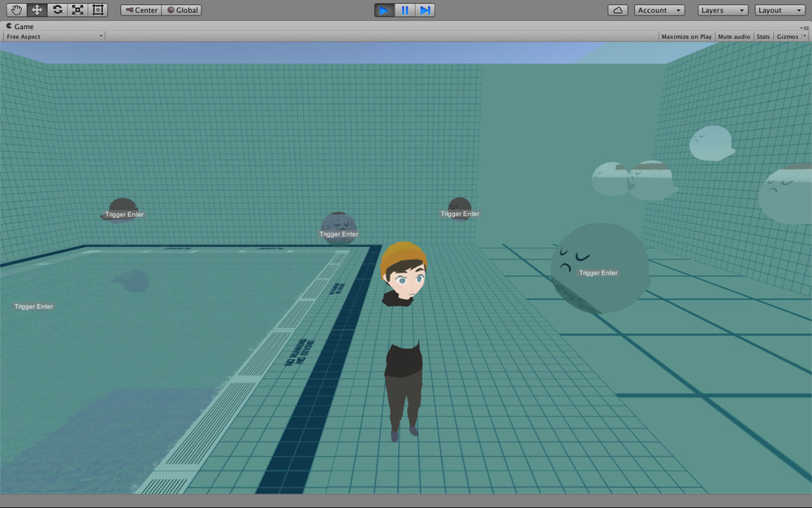Screen dimensions: 812x508
Task: Toggle handle rotation from Global
Action: tap(182, 10)
